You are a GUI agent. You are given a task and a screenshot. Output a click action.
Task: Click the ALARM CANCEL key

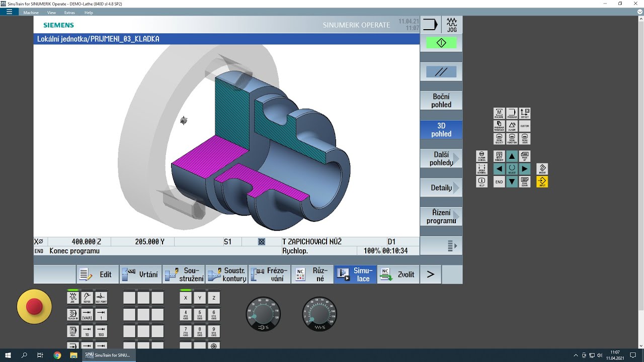[x=481, y=156]
